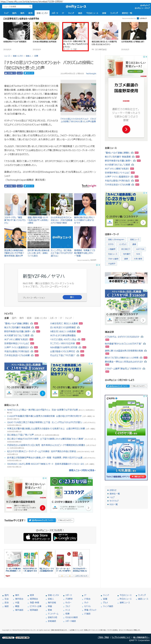Open the 元次官長男知人が薬報に怒り recommended thumbnail
This screenshot has width=151, height=644.
(x=134, y=31)
